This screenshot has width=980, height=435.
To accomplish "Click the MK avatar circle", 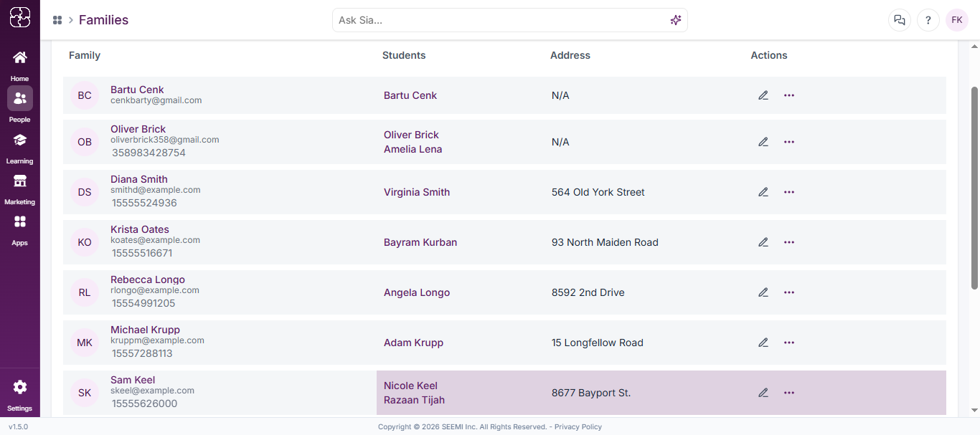I will coord(85,343).
